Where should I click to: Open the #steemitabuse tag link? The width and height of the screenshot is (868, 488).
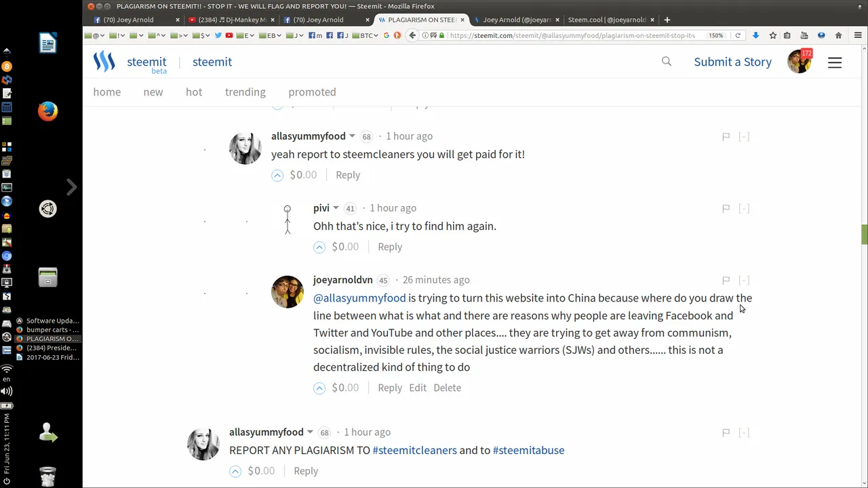click(x=528, y=450)
